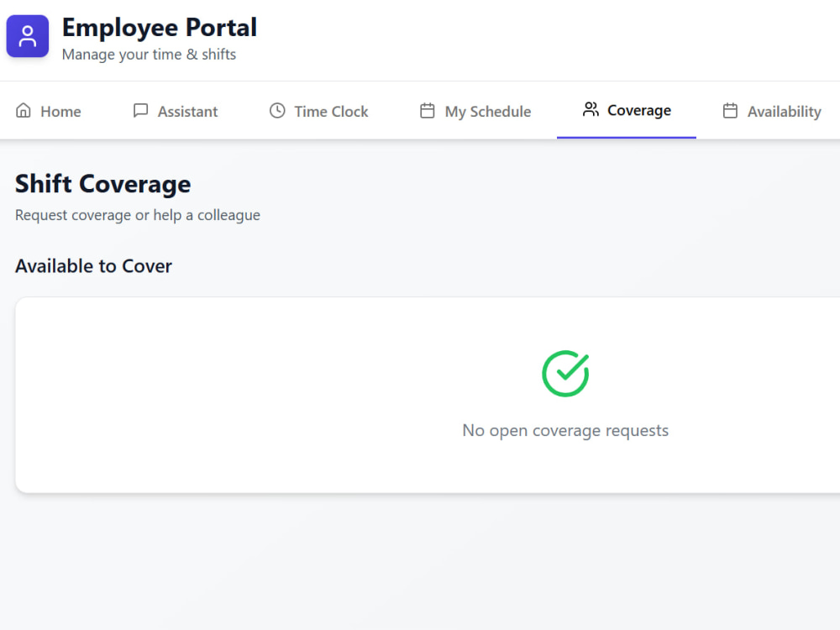Click 'Manage your time & shifts' subtitle

pos(149,55)
